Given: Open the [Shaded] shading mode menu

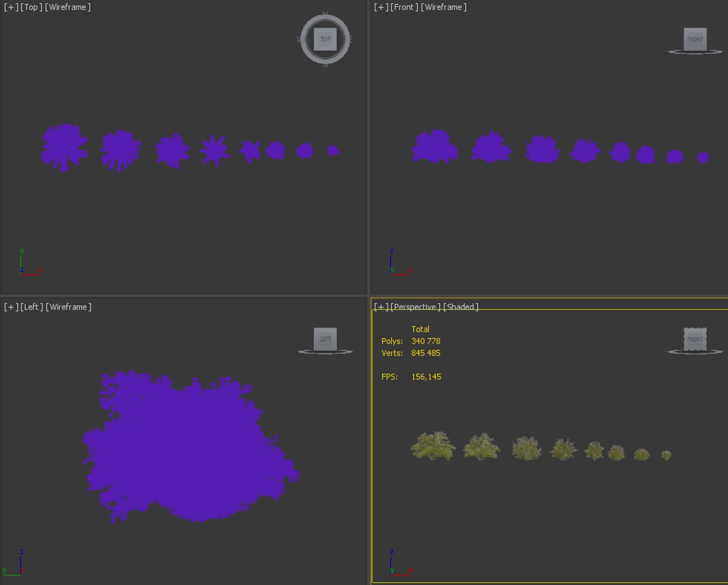Looking at the screenshot, I should point(461,307).
